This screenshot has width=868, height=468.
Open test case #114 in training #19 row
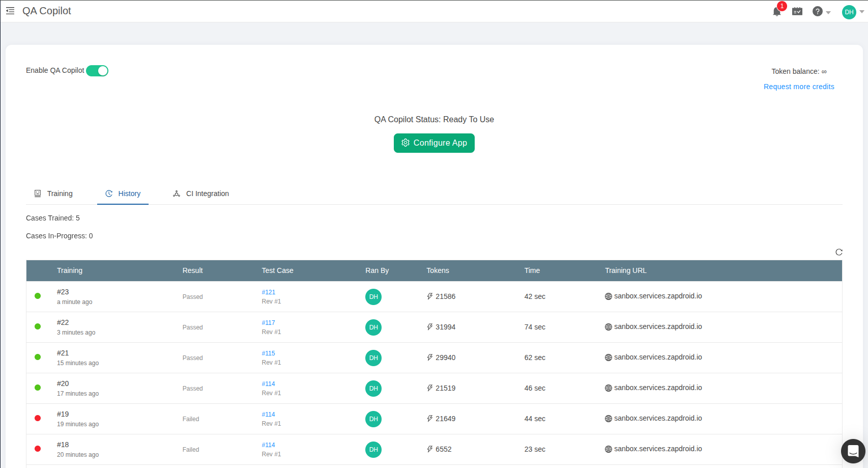point(269,415)
